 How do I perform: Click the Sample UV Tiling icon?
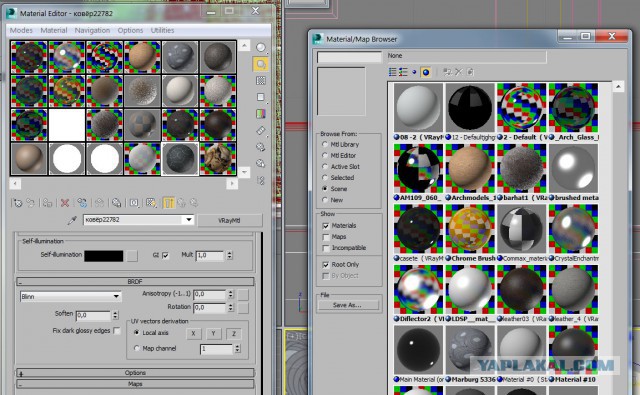261,97
